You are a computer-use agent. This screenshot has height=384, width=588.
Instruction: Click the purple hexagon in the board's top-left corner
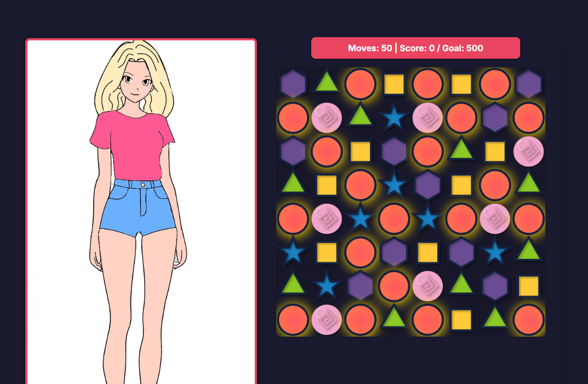pyautogui.click(x=293, y=84)
